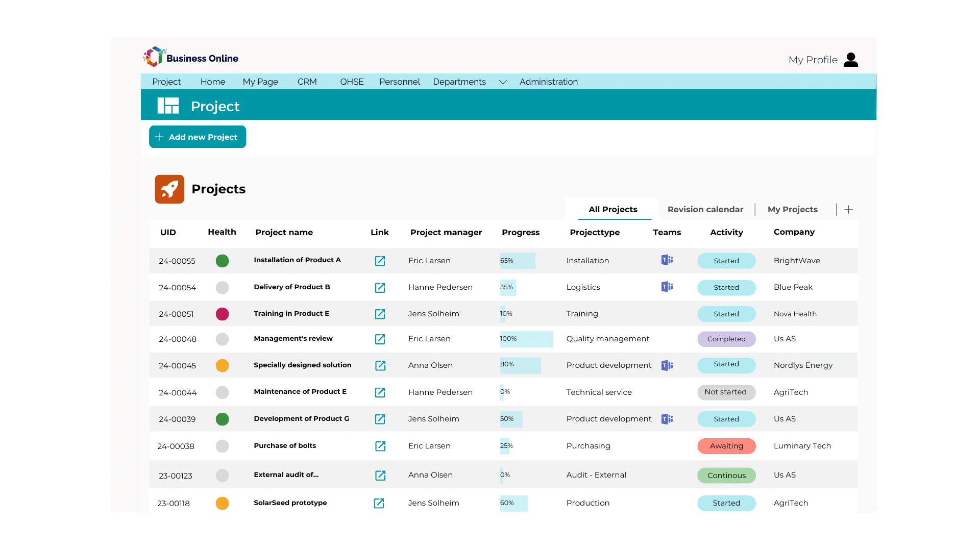This screenshot has height=551, width=980.
Task: Click company cell Nordlys Energy
Action: click(x=803, y=365)
